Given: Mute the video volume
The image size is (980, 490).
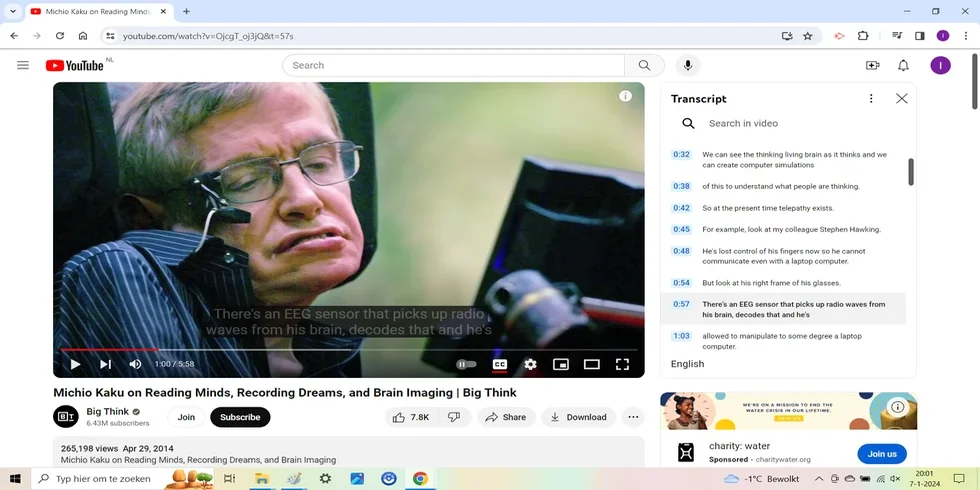Looking at the screenshot, I should 135,365.
